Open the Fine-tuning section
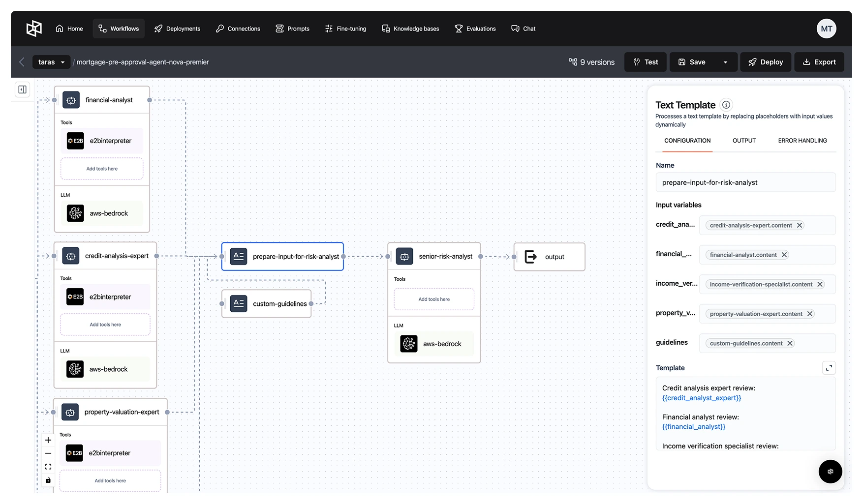This screenshot has height=504, width=863. pyautogui.click(x=346, y=29)
